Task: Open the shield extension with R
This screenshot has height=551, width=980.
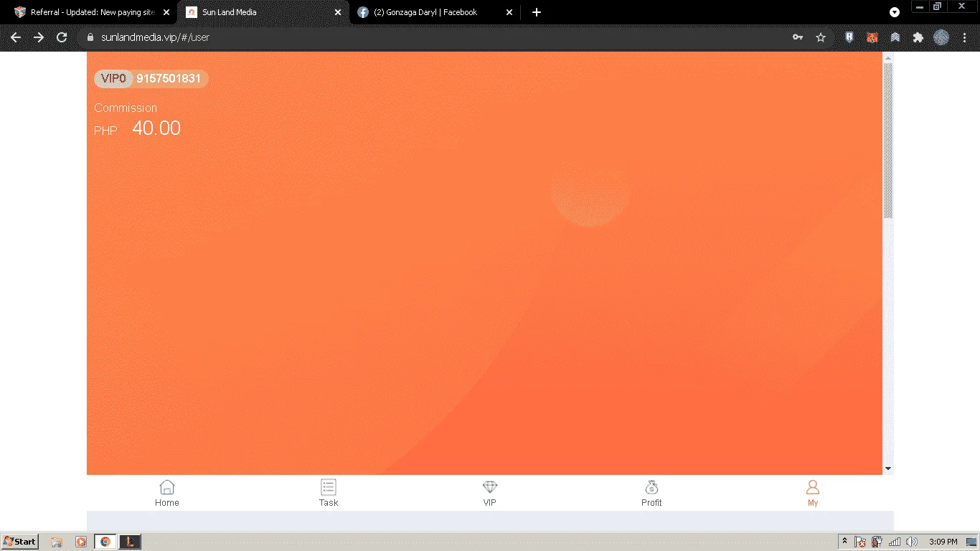Action: click(849, 37)
